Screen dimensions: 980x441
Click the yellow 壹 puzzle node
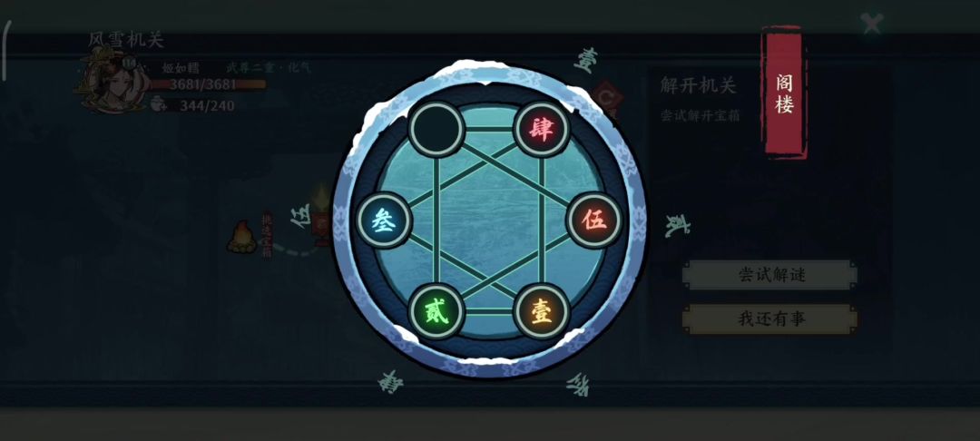click(541, 311)
